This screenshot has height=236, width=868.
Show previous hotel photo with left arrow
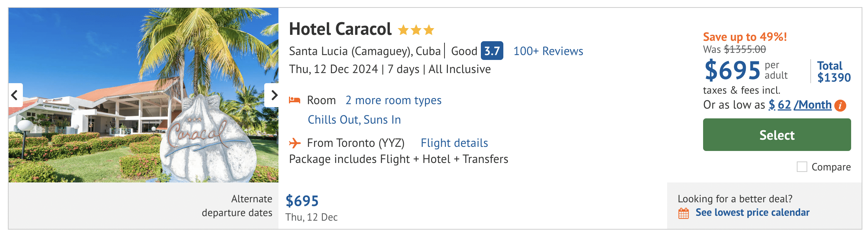[15, 95]
